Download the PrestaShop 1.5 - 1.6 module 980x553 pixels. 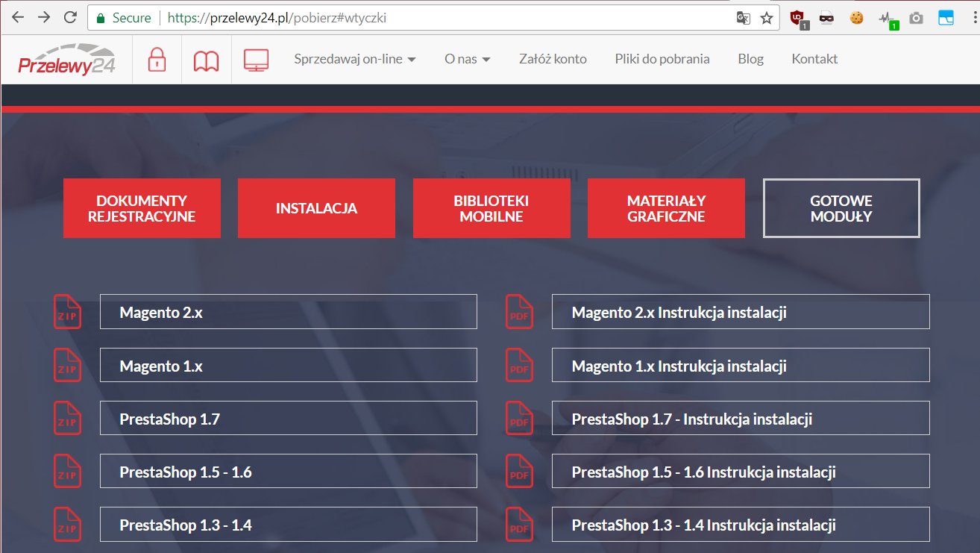pyautogui.click(x=289, y=471)
